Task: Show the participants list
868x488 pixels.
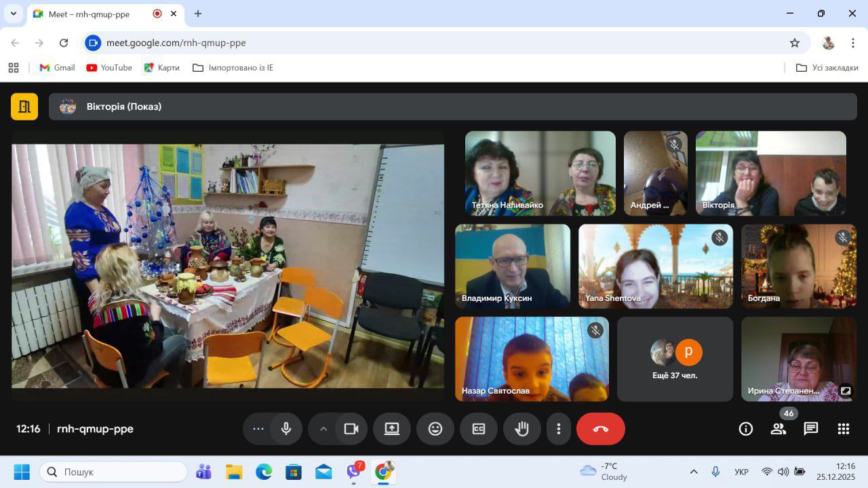Action: coord(778,429)
